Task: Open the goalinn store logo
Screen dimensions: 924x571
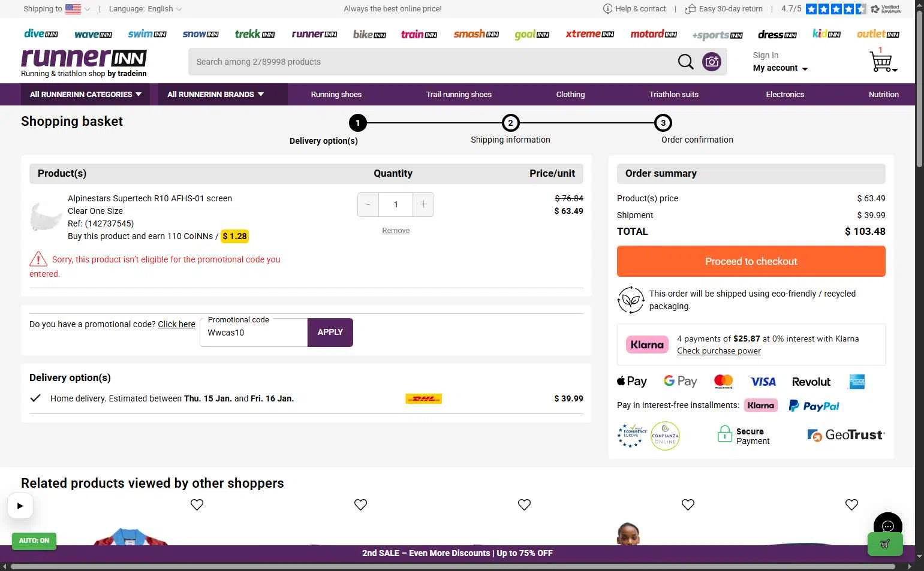Action: pyautogui.click(x=532, y=34)
